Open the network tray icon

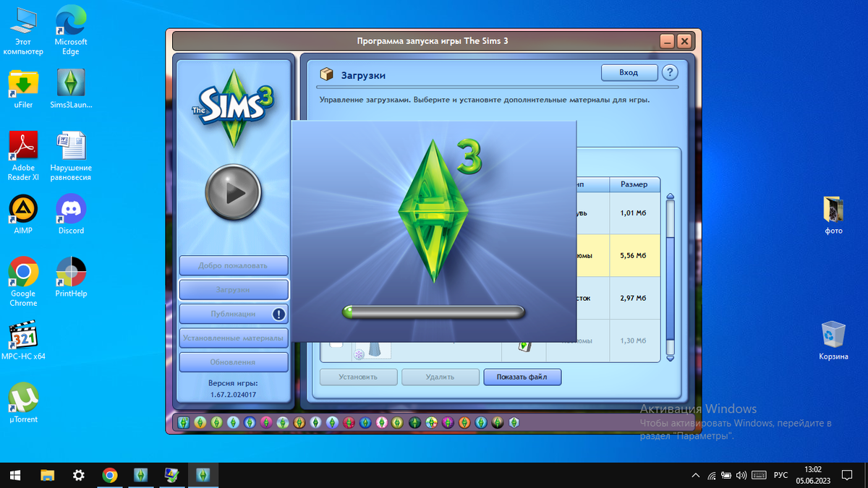(711, 476)
